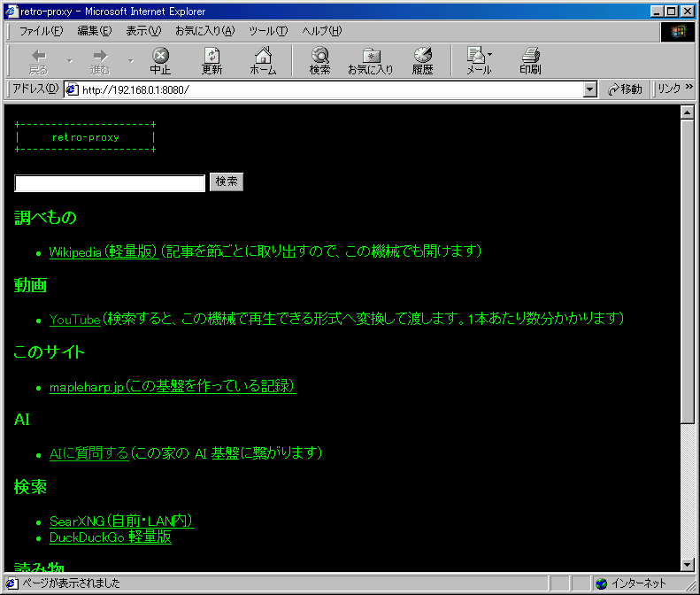
Task: Open the 編集(E) menu
Action: [95, 31]
